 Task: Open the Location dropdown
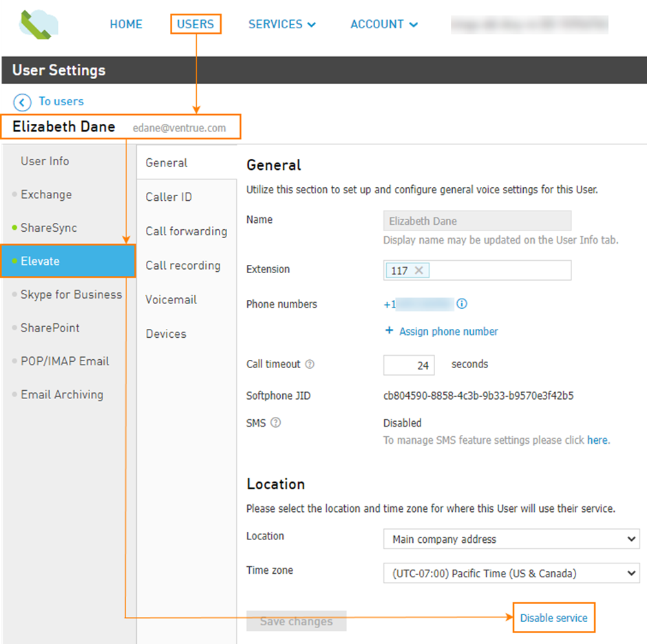coord(511,539)
